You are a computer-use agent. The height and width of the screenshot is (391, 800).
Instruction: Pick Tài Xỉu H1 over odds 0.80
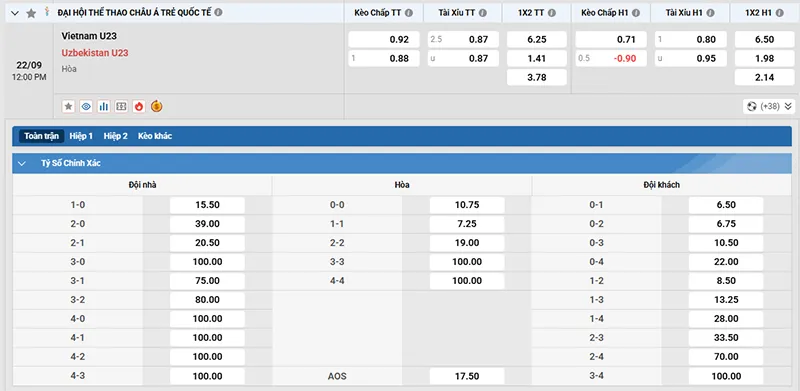[x=691, y=39]
